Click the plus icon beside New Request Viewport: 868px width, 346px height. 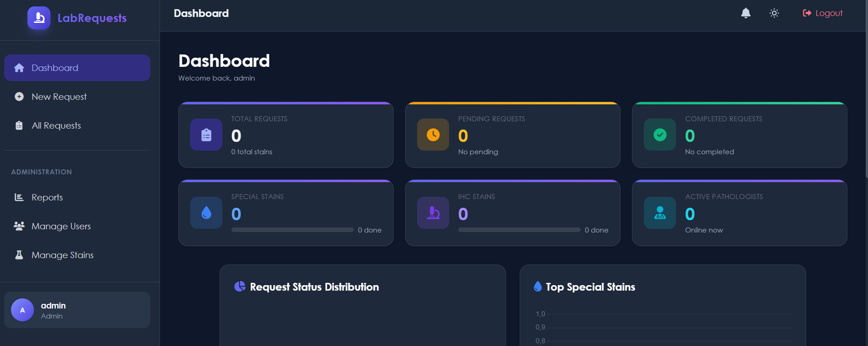(x=19, y=96)
